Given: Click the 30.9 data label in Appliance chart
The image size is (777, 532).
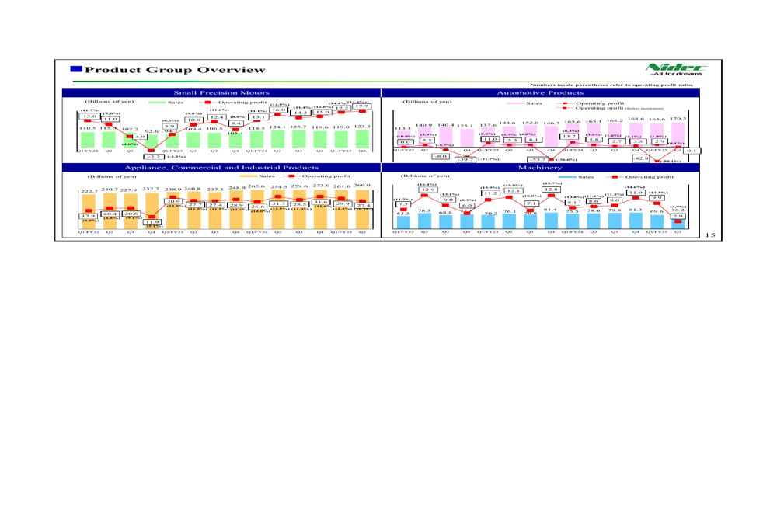Looking at the screenshot, I should [x=174, y=201].
